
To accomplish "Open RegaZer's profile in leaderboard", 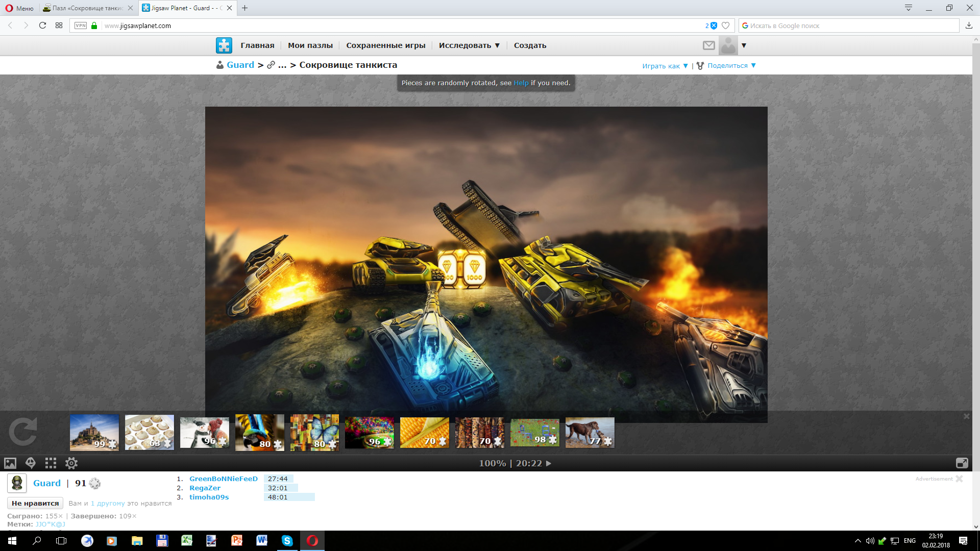I will click(205, 488).
